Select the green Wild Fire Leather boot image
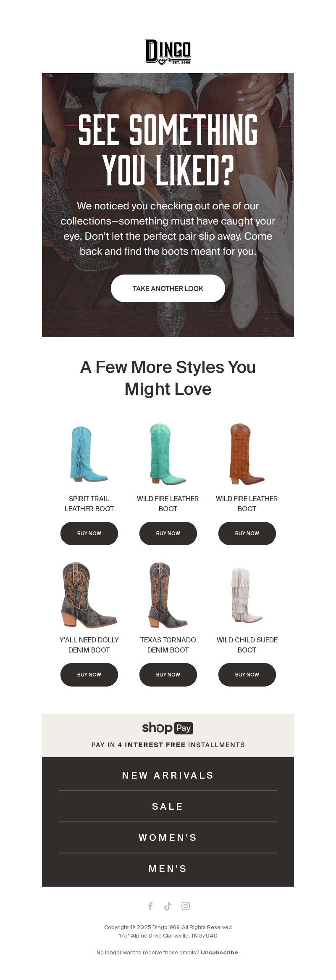 [x=168, y=454]
